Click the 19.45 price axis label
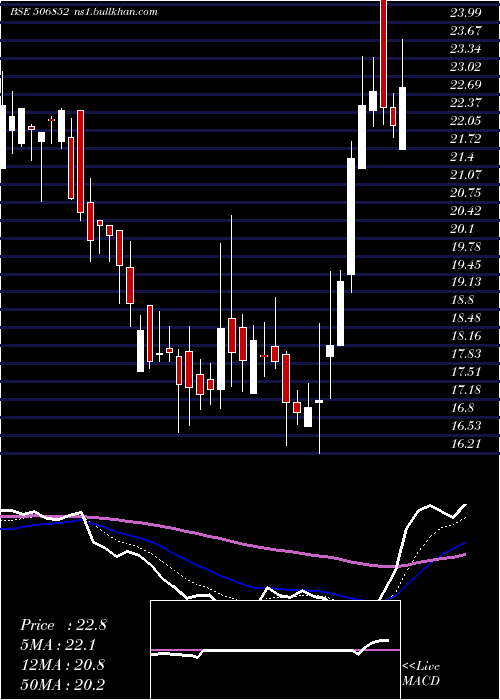The image size is (500, 700). (x=466, y=265)
